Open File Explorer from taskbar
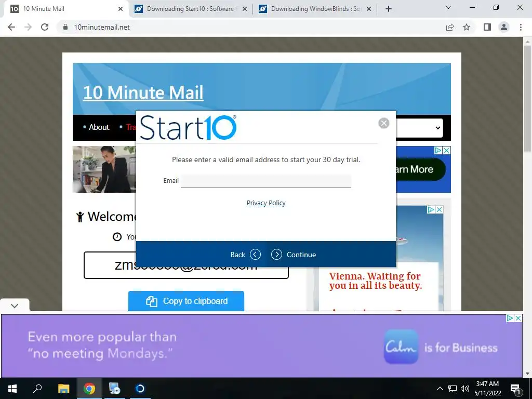 [63, 389]
